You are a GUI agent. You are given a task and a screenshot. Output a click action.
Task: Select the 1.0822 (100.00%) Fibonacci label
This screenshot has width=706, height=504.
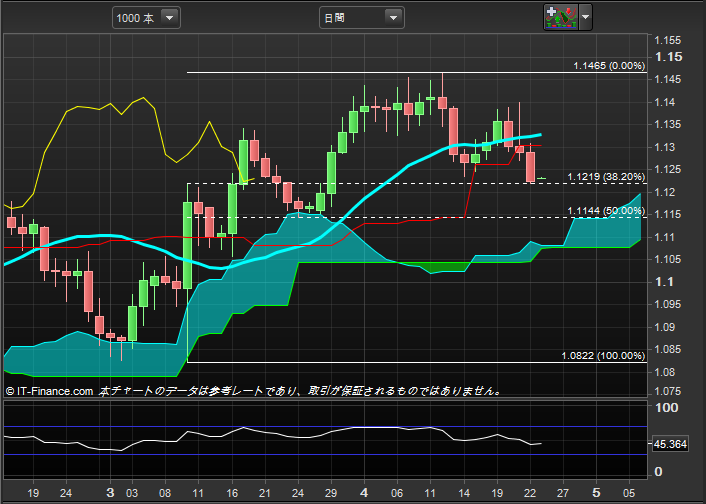pyautogui.click(x=603, y=356)
